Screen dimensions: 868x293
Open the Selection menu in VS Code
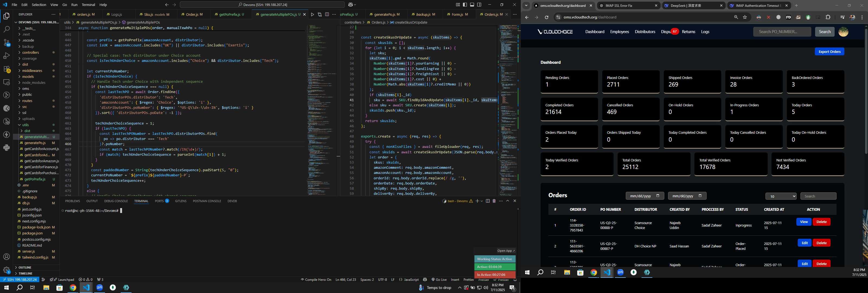pos(39,5)
